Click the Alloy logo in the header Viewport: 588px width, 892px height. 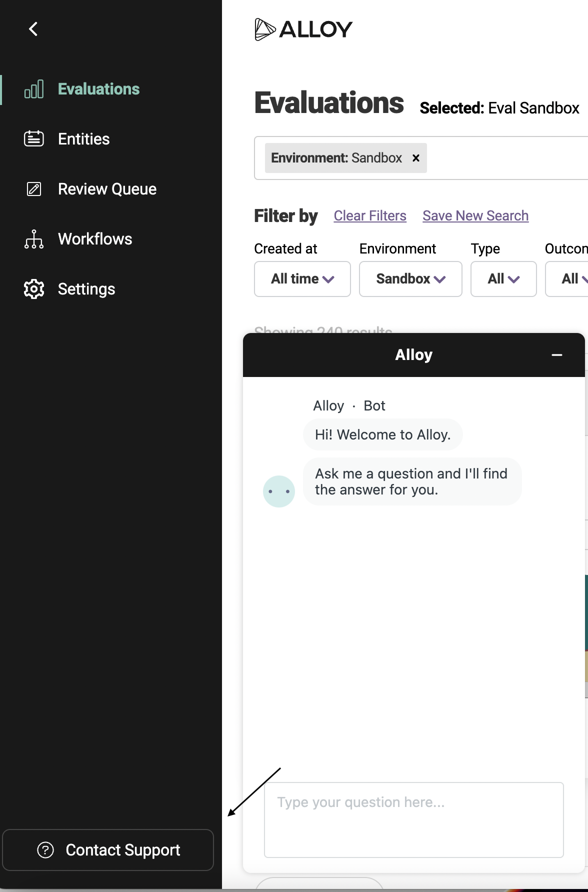click(x=303, y=29)
